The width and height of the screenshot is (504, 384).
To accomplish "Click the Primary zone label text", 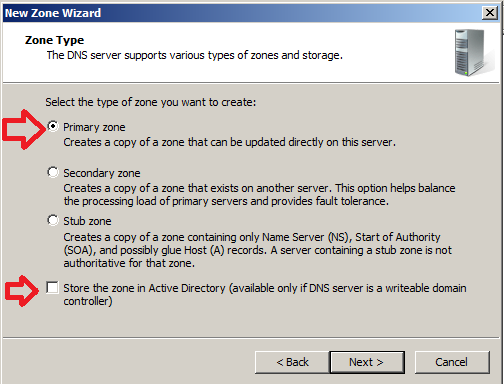I will 94,127.
